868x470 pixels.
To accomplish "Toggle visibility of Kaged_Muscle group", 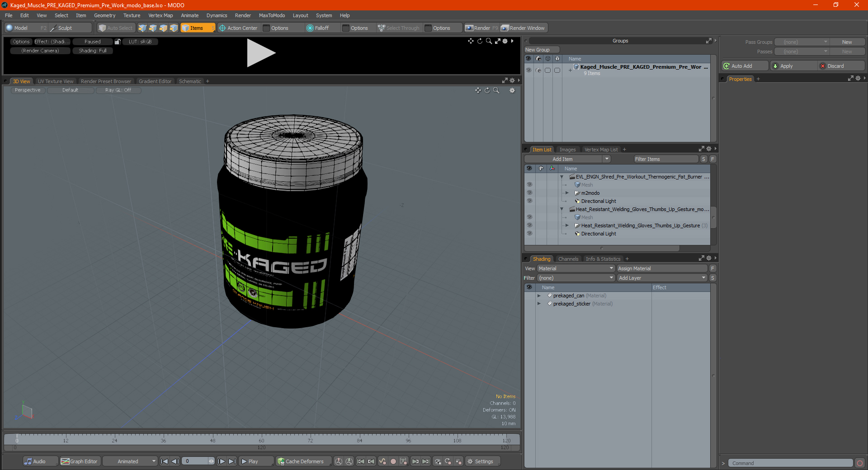I will pos(528,70).
